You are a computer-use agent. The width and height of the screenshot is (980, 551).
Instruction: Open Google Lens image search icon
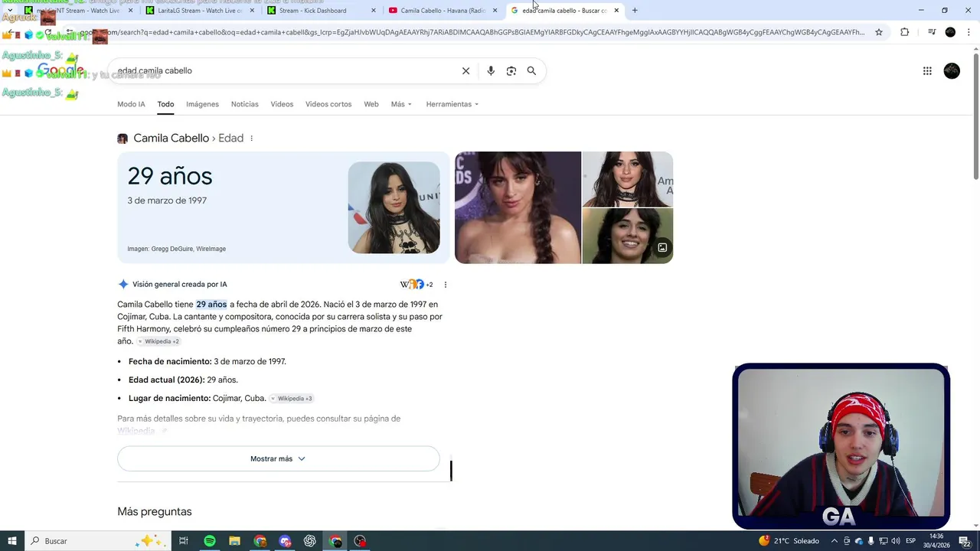click(511, 70)
